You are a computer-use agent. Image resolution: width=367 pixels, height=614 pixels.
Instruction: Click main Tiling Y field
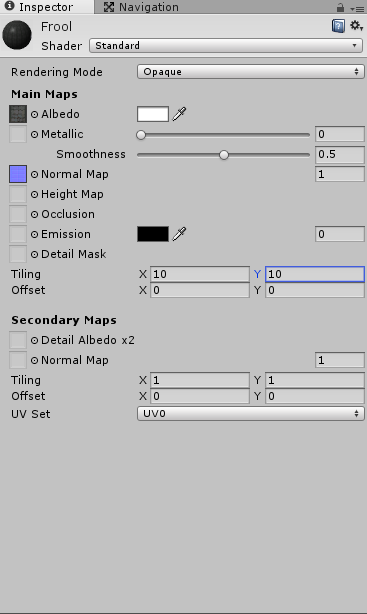(315, 274)
